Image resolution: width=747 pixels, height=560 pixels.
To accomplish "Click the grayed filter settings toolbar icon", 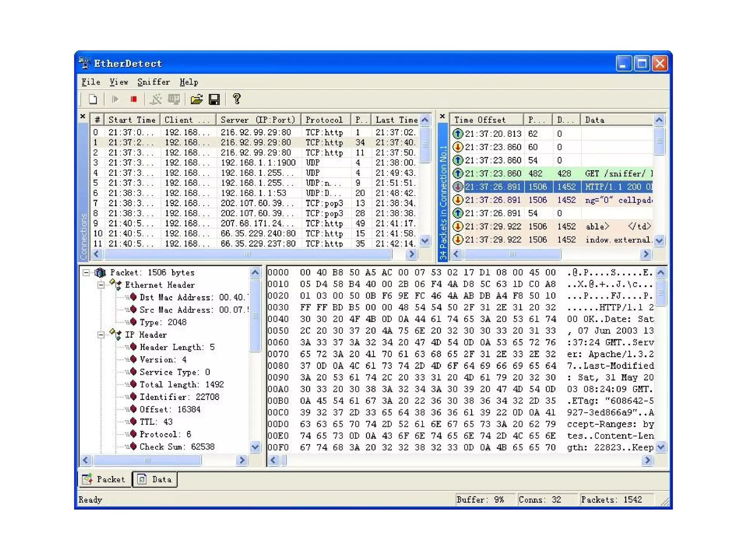I will tap(156, 99).
